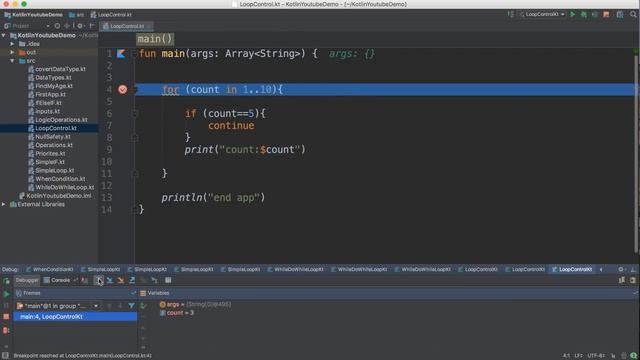The height and width of the screenshot is (360, 640).
Task: Click scroll-from-source target icon in Project panel
Action: tap(57, 26)
